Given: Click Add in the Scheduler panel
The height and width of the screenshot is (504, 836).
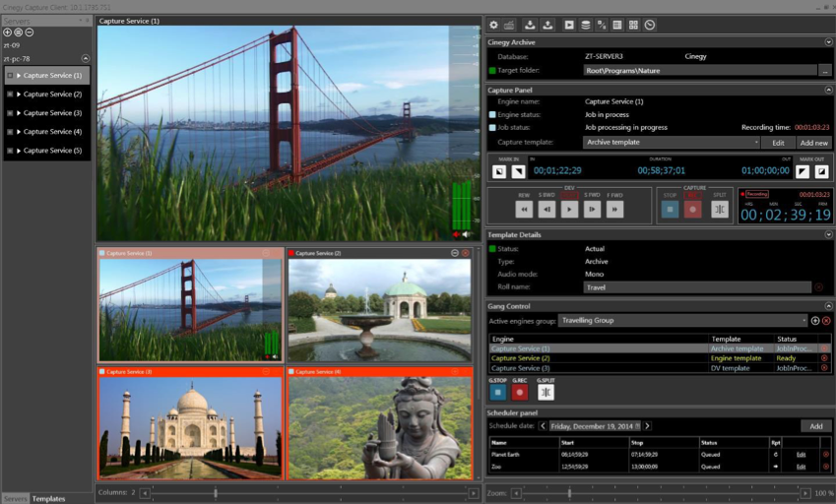Looking at the screenshot, I should 815,426.
